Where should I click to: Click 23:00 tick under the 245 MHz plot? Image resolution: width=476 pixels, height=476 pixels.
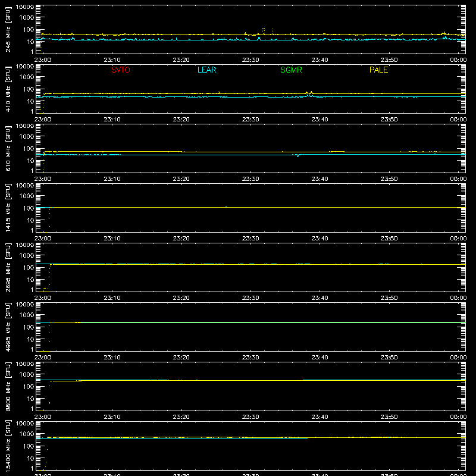click(42, 60)
